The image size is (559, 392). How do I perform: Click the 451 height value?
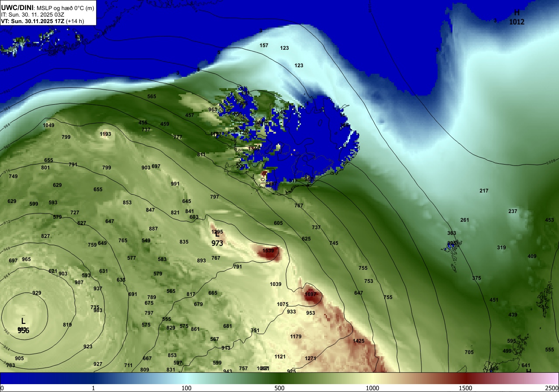[494, 300]
